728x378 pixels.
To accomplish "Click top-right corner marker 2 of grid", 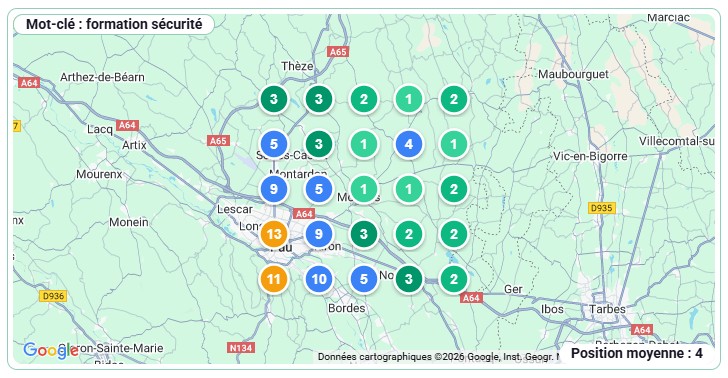I will point(454,99).
